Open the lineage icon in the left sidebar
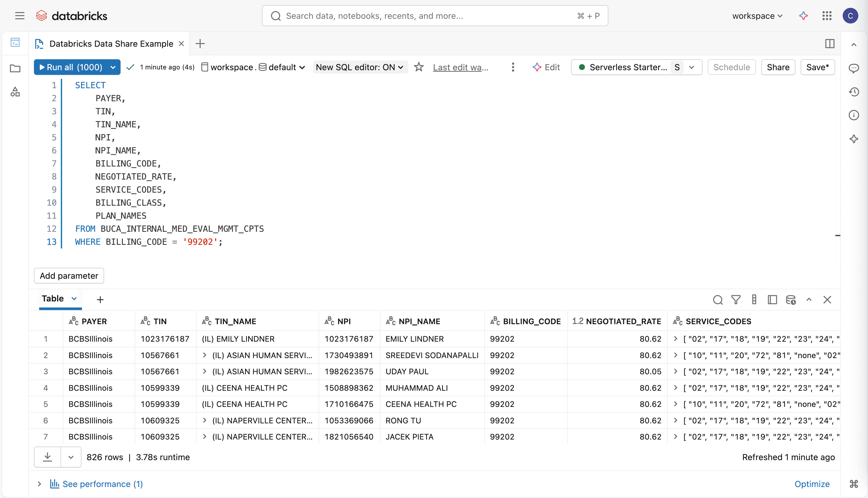 [15, 91]
